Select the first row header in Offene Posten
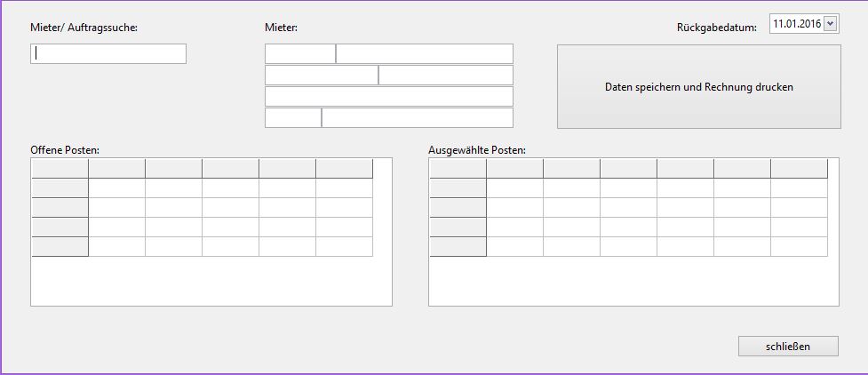The height and width of the screenshot is (375, 868). point(60,187)
